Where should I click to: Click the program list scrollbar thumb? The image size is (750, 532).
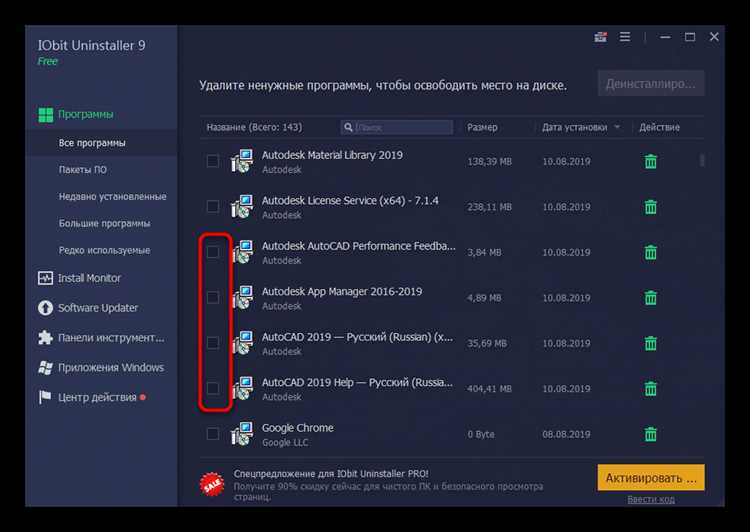[702, 160]
